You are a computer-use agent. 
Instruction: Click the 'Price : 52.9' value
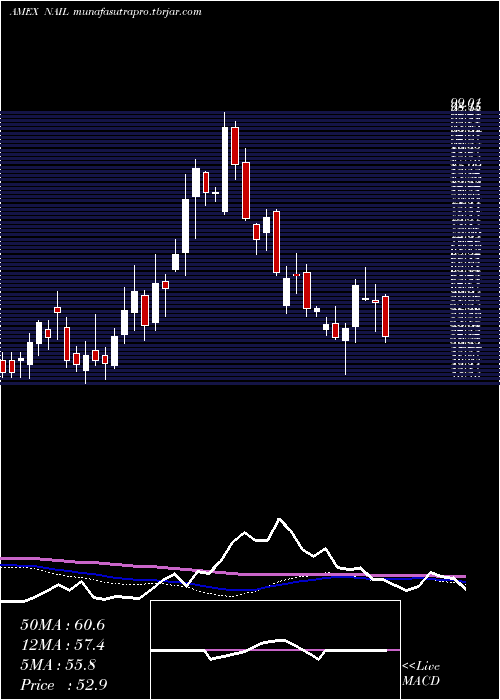point(64,685)
